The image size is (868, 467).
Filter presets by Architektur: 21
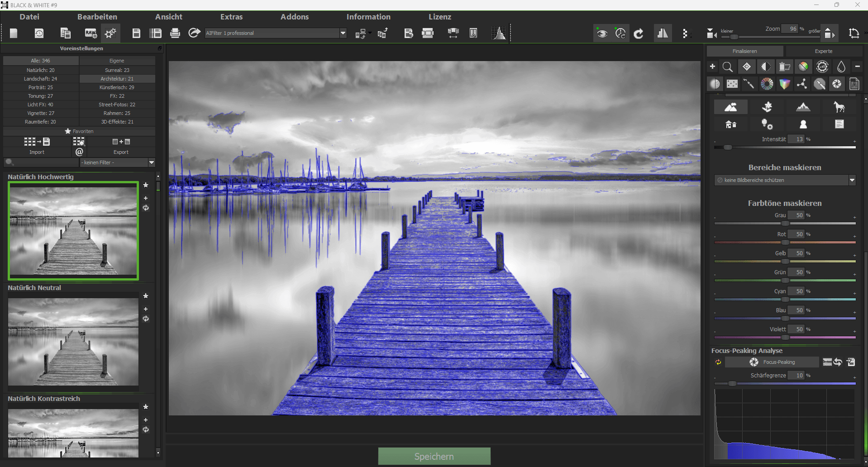117,79
